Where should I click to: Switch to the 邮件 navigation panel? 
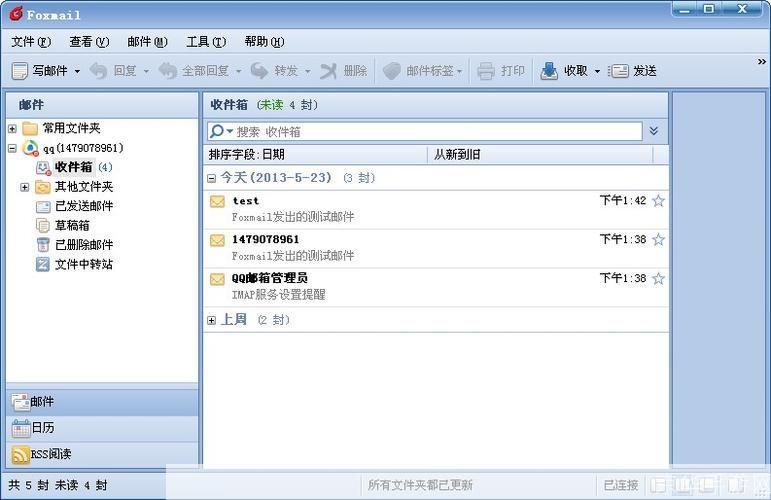pos(102,403)
